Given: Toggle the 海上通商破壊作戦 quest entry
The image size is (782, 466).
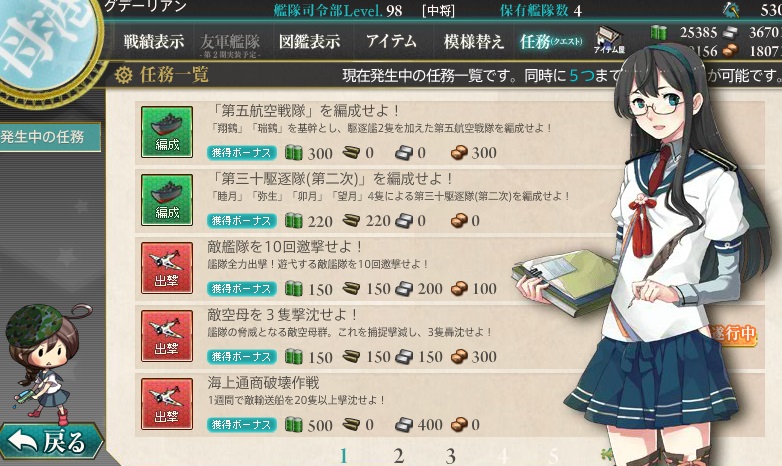Looking at the screenshot, I should point(449,405).
